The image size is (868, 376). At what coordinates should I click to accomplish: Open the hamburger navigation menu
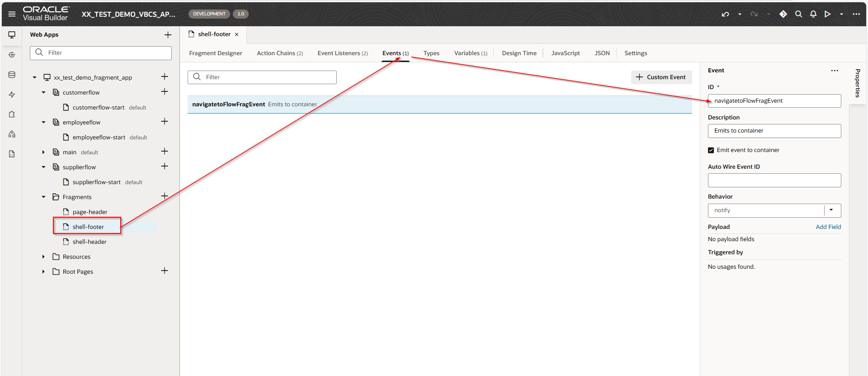click(12, 14)
